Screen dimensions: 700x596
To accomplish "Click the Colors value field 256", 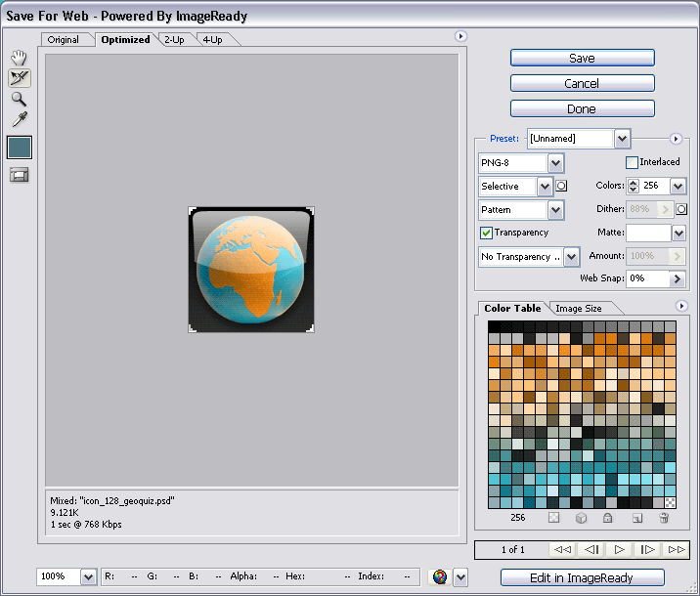I will coord(655,186).
